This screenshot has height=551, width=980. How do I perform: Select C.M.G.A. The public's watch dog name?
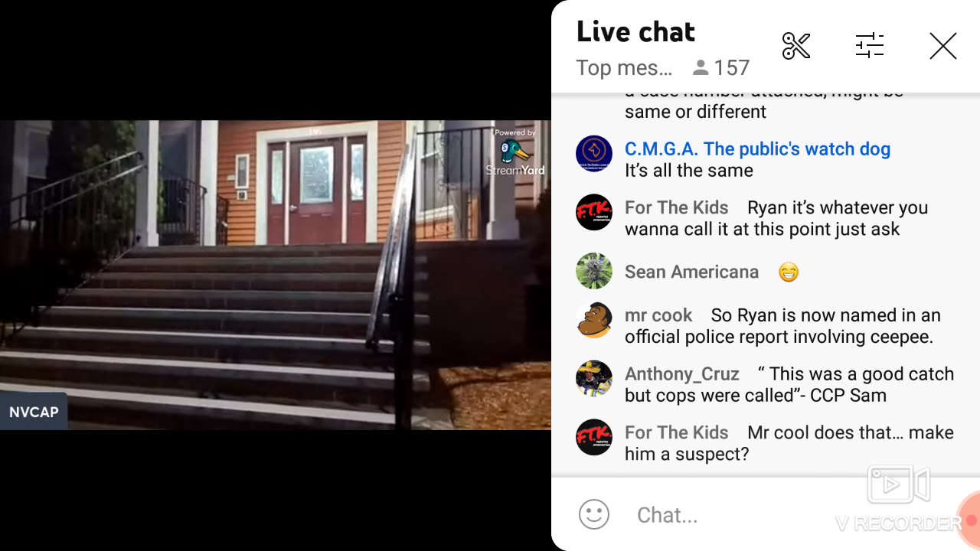pyautogui.click(x=757, y=148)
